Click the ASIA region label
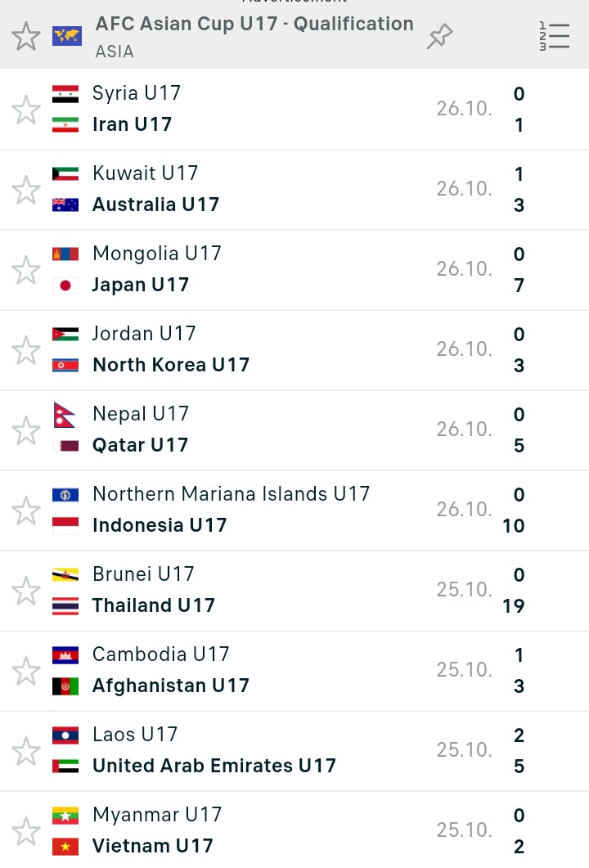 [115, 52]
